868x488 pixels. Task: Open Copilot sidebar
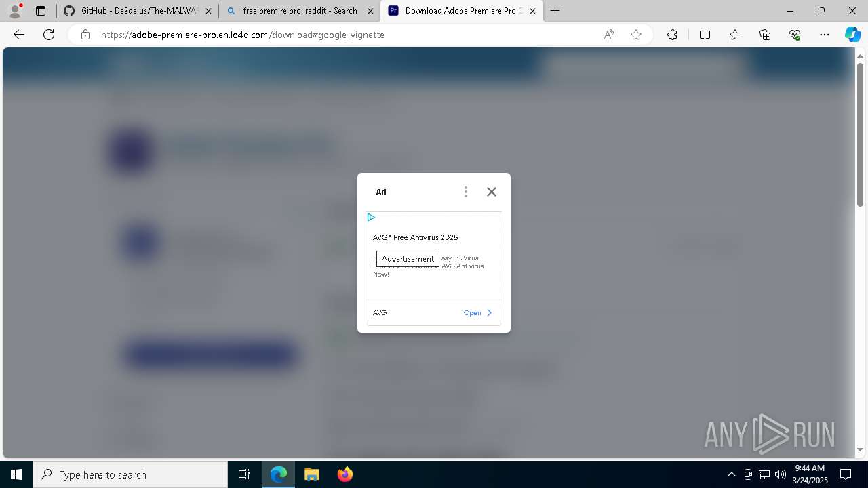point(852,35)
